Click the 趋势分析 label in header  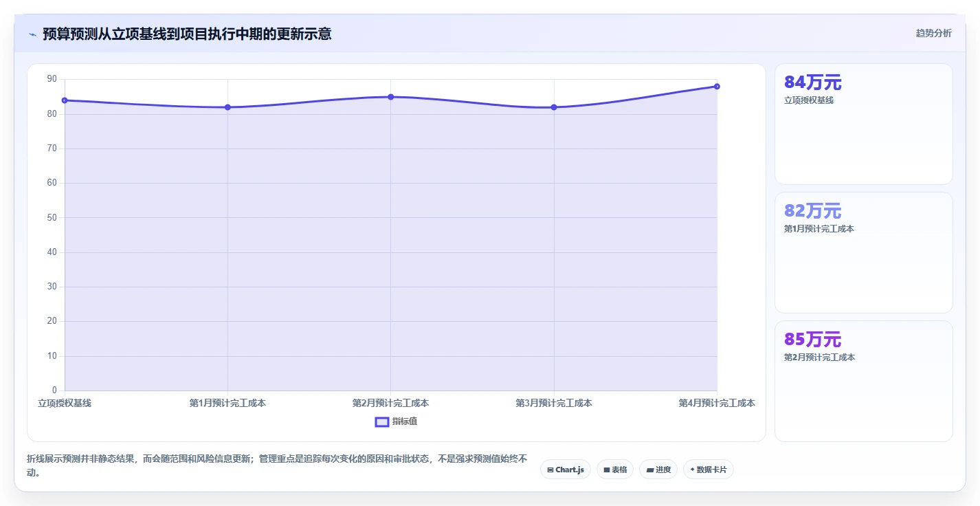tap(933, 33)
